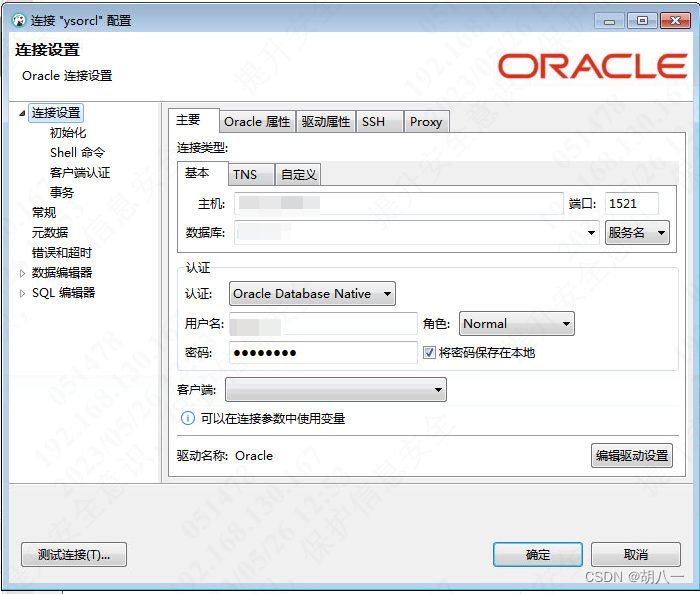The width and height of the screenshot is (700, 594).
Task: Maximize the connection configuration window
Action: tap(642, 21)
